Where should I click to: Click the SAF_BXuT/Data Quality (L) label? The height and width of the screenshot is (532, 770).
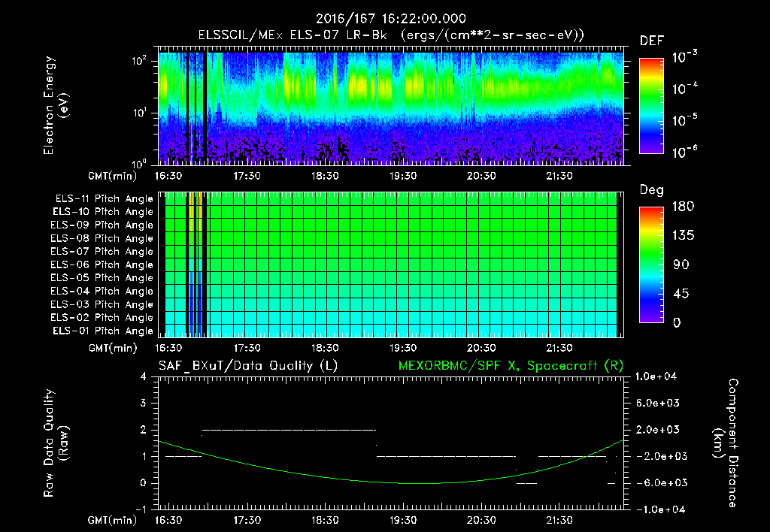coord(248,366)
